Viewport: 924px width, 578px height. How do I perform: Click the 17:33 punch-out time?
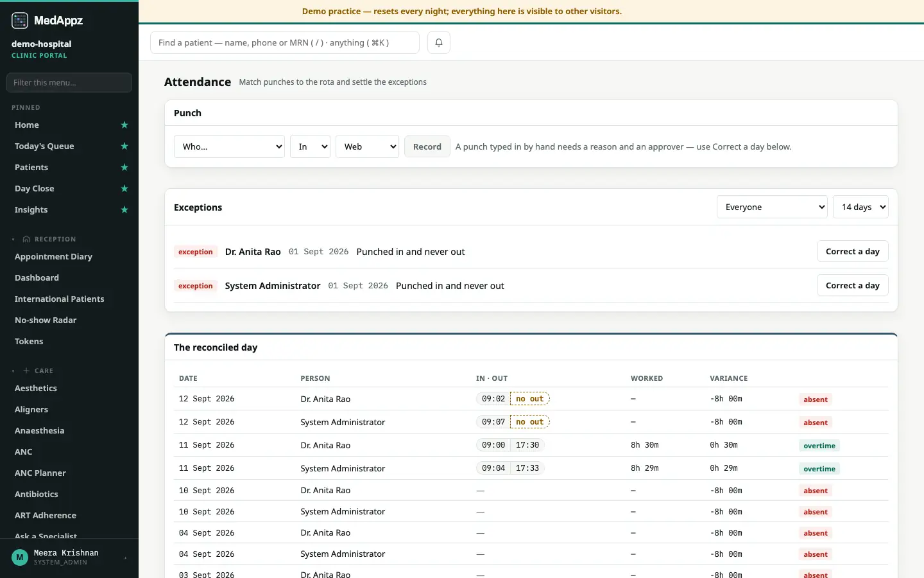click(x=527, y=468)
